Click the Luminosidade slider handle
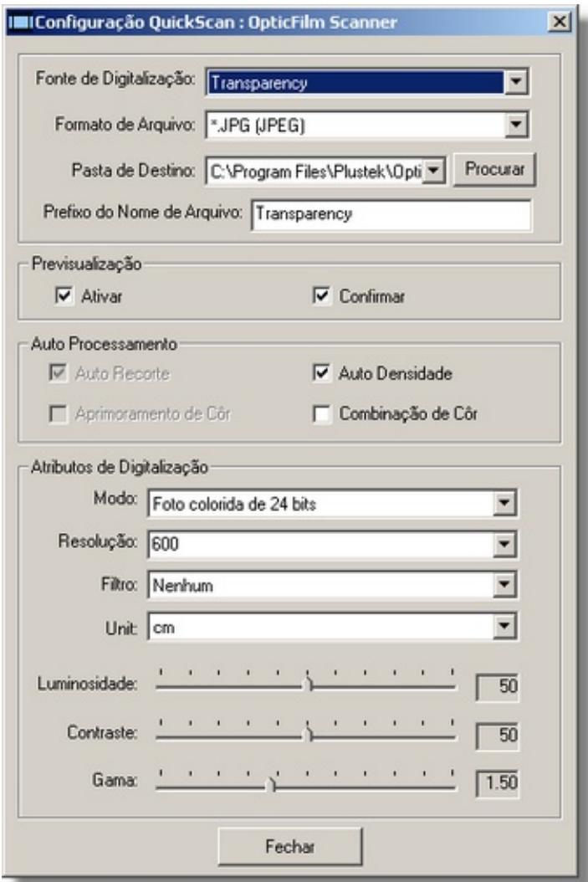Image resolution: width=588 pixels, height=882 pixels. point(308,685)
